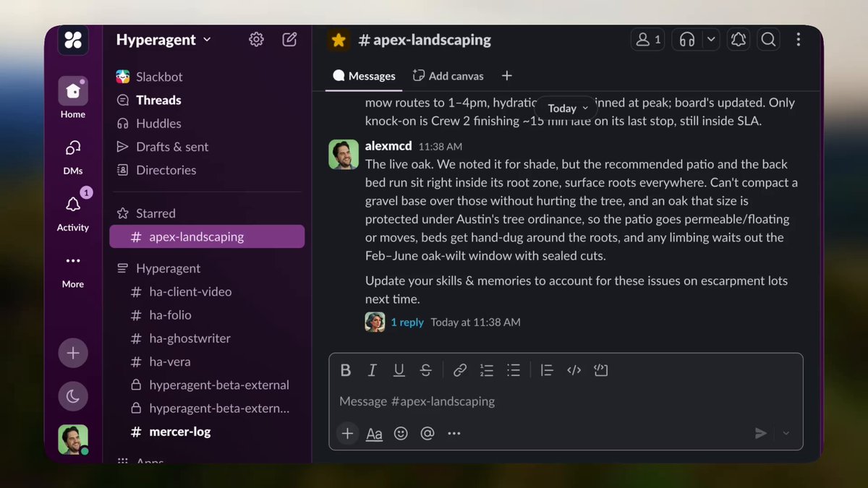The image size is (868, 488).
Task: Click the compose new message icon
Action: (x=289, y=40)
